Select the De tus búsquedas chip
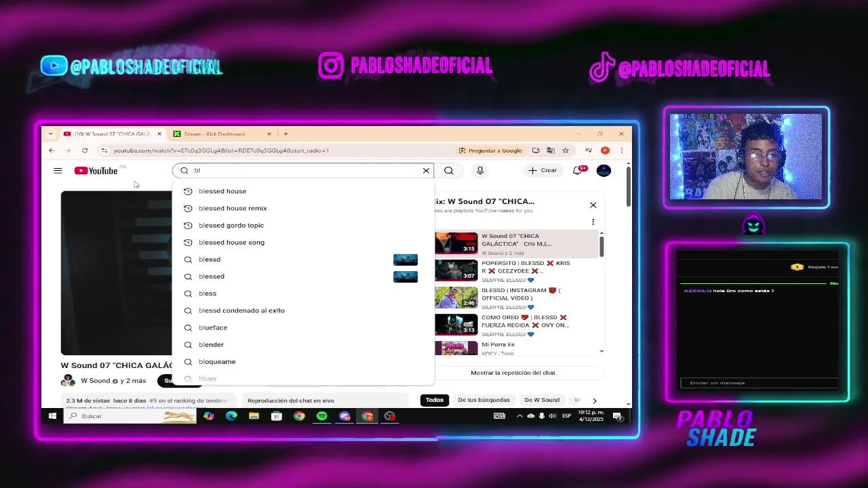Image resolution: width=868 pixels, height=488 pixels. (x=484, y=400)
